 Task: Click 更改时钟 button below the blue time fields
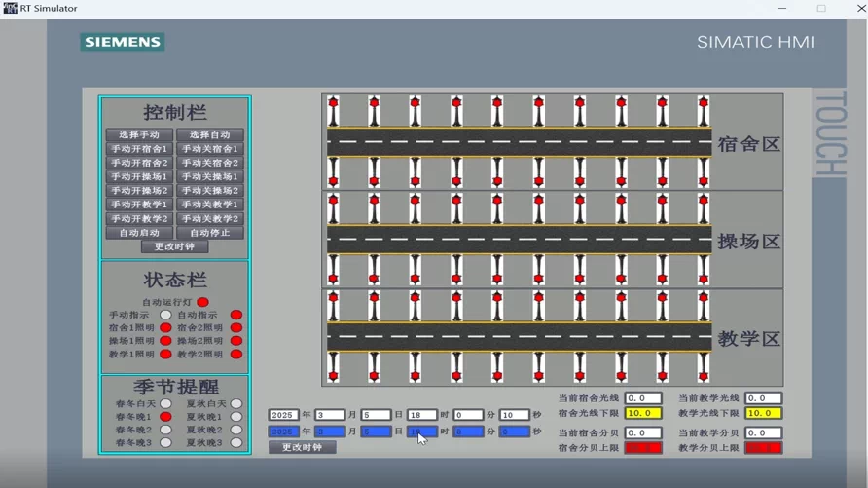point(302,447)
